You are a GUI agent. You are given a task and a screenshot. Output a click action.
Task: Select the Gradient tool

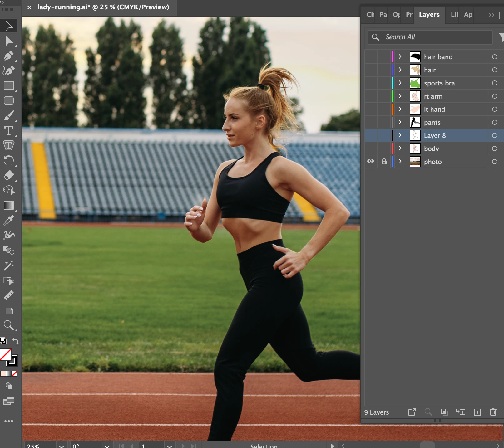pyautogui.click(x=9, y=205)
